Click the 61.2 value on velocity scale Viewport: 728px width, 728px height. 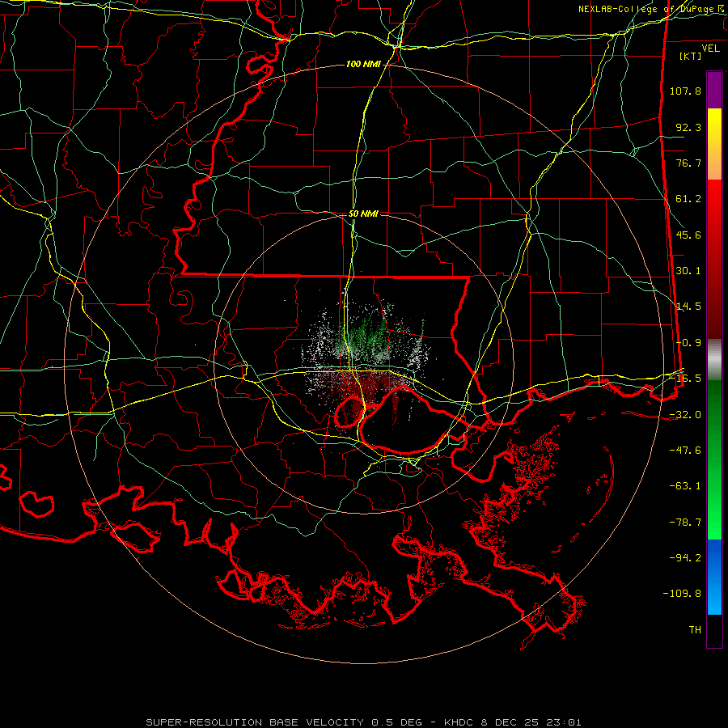[x=688, y=199]
